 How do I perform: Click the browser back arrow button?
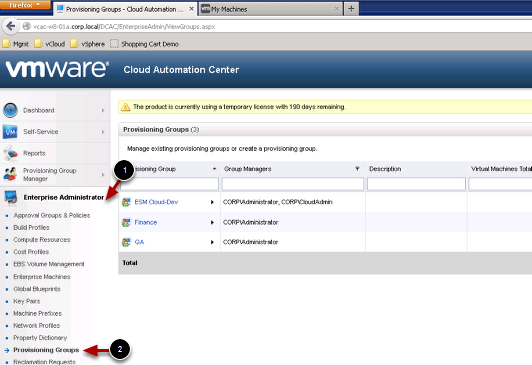[x=11, y=26]
